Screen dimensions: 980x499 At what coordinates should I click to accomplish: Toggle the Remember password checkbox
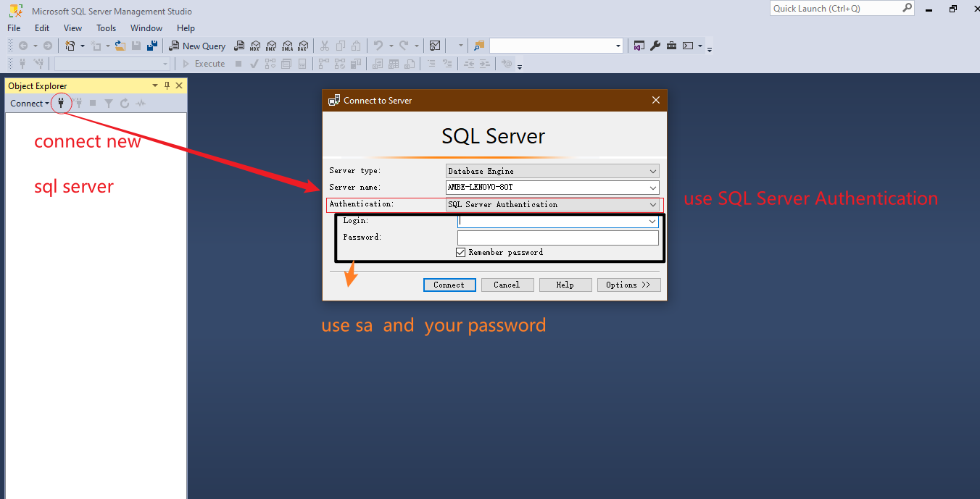point(460,252)
